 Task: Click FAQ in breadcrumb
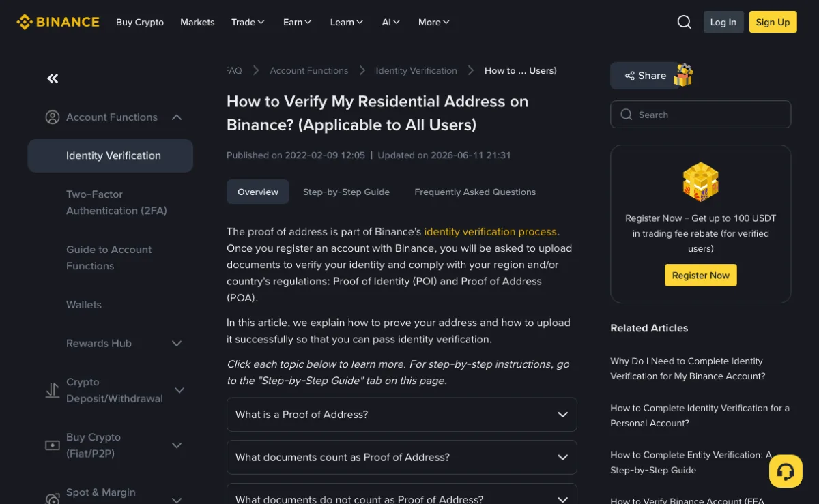coord(234,70)
